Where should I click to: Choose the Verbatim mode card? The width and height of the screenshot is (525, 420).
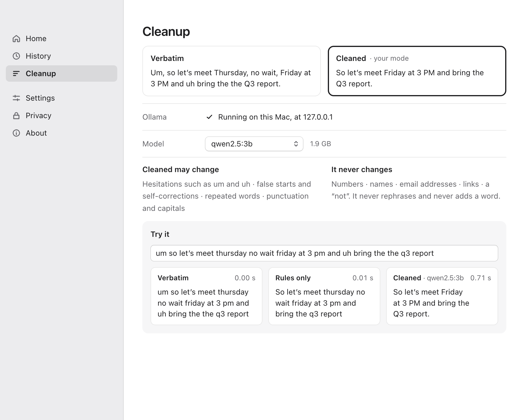(x=232, y=71)
